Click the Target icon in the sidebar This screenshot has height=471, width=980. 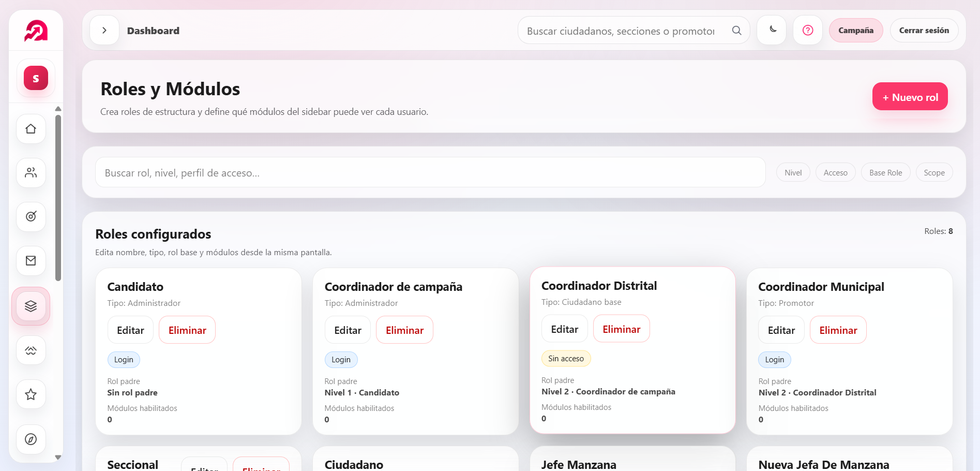point(31,216)
